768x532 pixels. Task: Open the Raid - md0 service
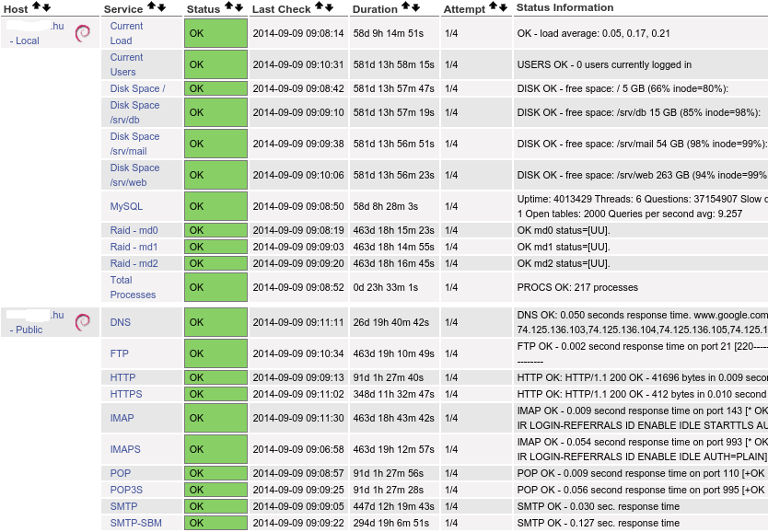(x=134, y=230)
